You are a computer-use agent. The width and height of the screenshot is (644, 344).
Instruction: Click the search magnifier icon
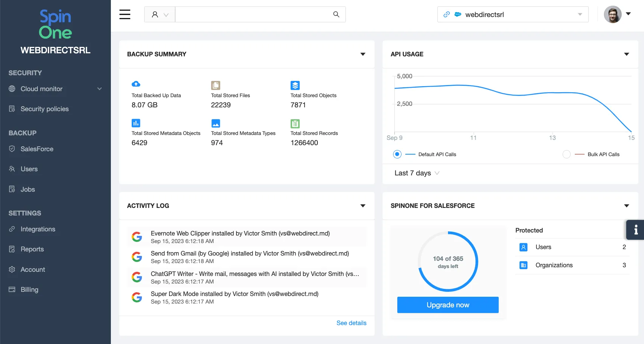point(336,14)
